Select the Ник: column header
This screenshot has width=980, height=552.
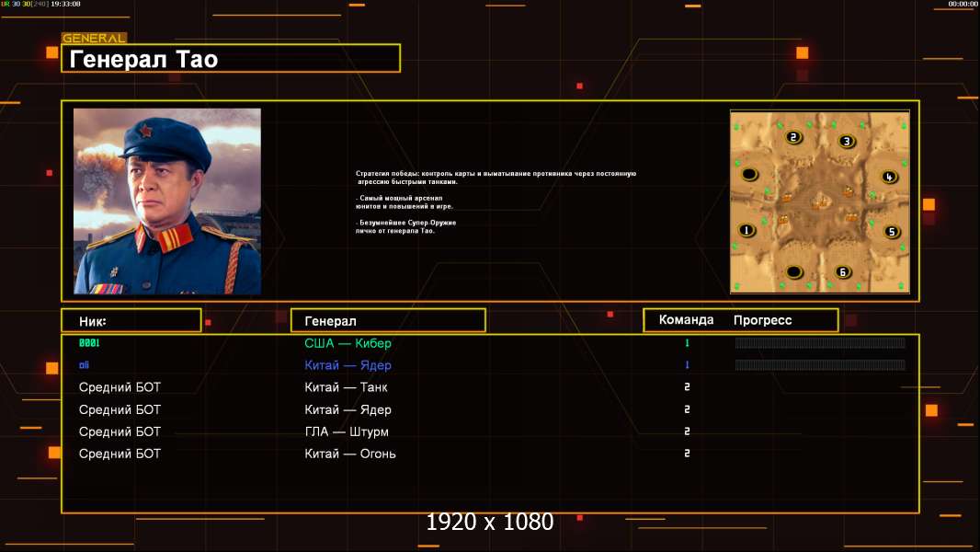click(131, 320)
